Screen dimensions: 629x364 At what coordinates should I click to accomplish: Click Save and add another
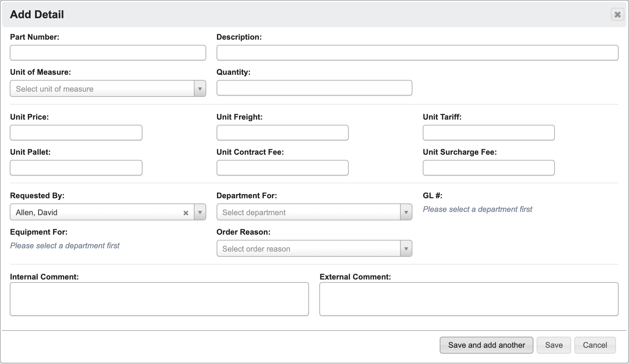pyautogui.click(x=486, y=345)
